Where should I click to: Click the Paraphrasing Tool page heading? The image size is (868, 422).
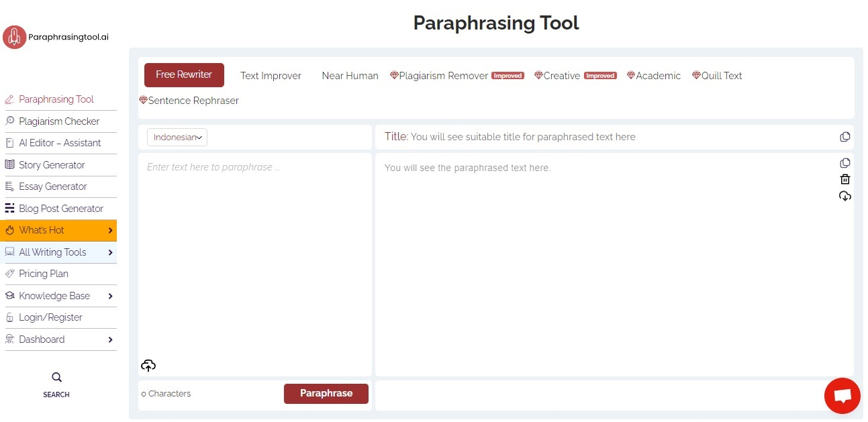pos(496,23)
